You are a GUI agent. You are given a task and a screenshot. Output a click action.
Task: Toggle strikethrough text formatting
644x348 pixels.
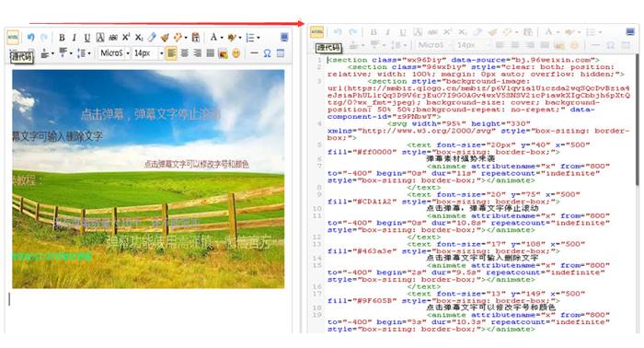coord(113,38)
